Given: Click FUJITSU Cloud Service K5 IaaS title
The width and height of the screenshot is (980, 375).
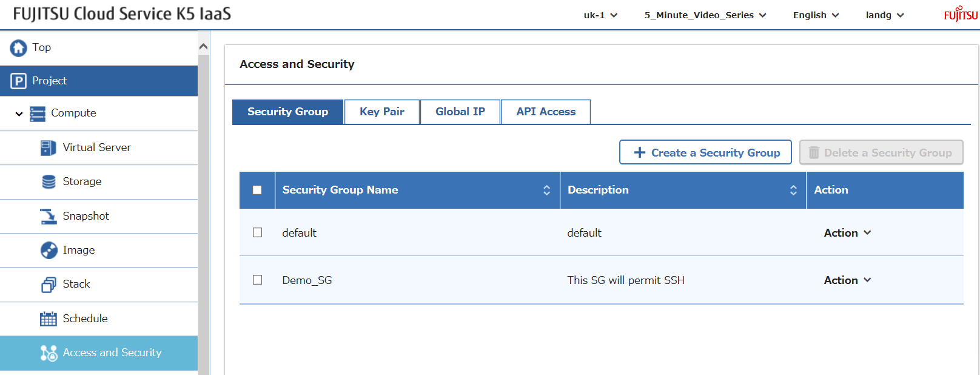Looking at the screenshot, I should click(122, 14).
